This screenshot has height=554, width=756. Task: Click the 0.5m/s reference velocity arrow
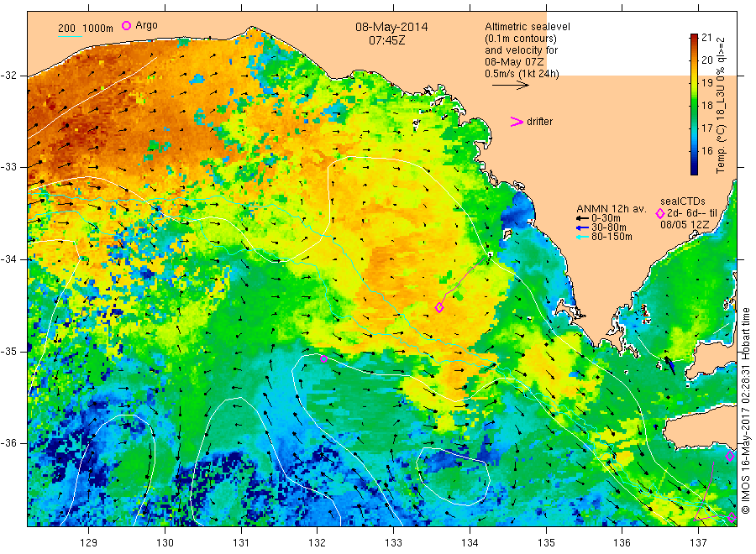[x=511, y=86]
